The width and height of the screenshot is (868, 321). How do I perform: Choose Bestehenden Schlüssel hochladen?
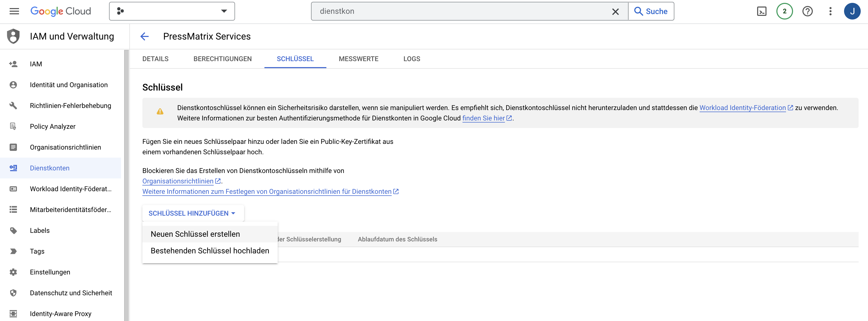point(210,251)
